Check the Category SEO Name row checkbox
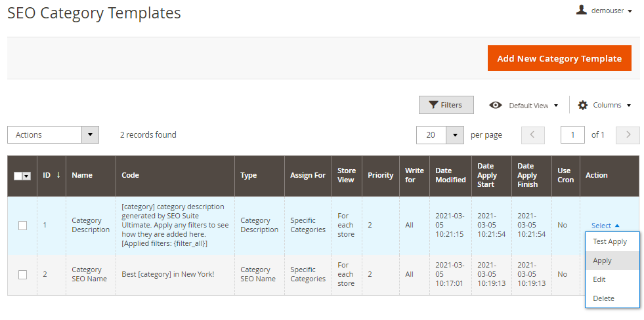The image size is (644, 320). tap(22, 274)
